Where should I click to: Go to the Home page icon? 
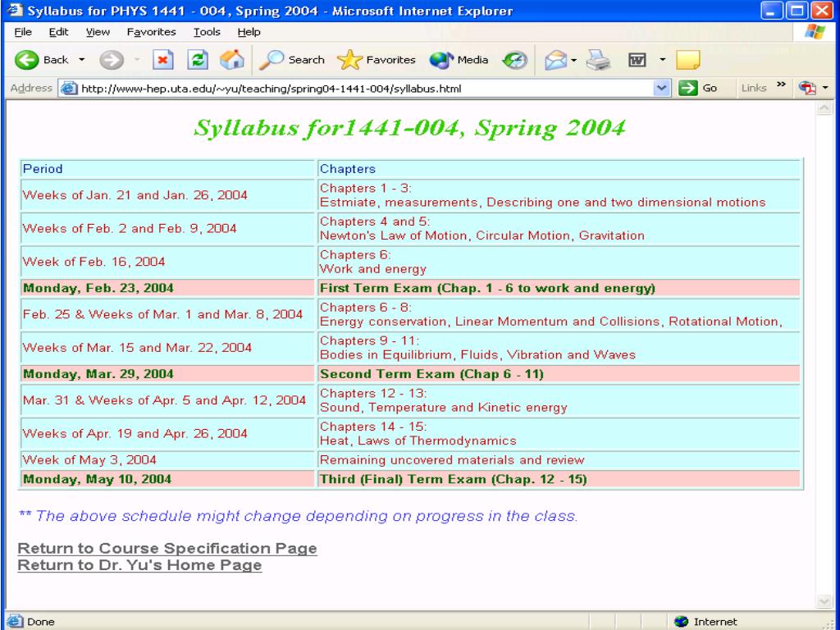232,60
